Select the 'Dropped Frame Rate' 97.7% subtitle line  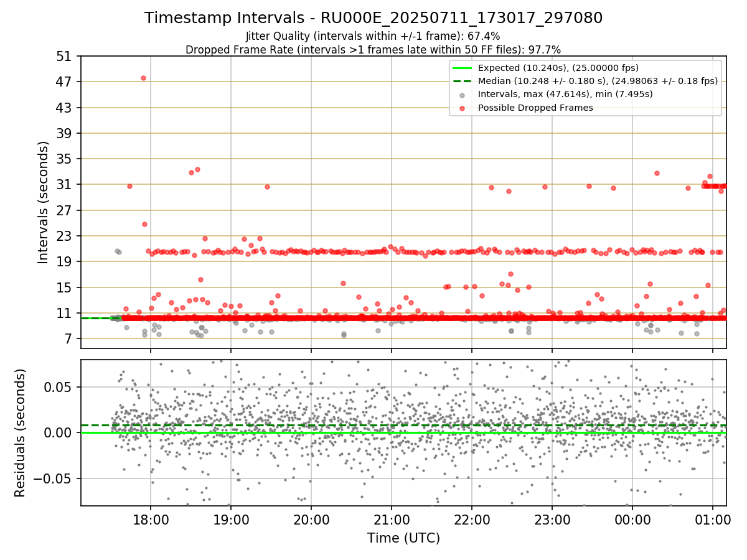(x=374, y=50)
